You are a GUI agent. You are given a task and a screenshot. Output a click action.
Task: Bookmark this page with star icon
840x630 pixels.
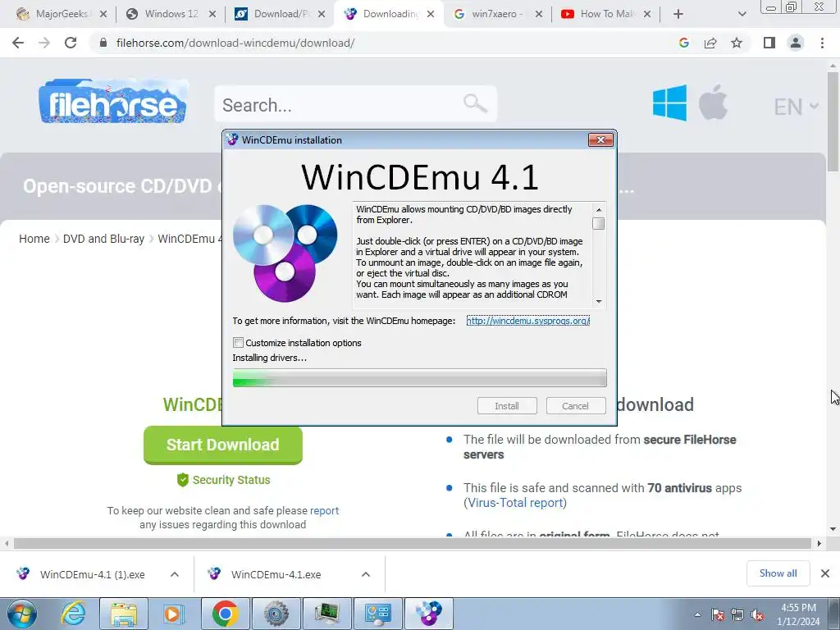click(x=737, y=43)
